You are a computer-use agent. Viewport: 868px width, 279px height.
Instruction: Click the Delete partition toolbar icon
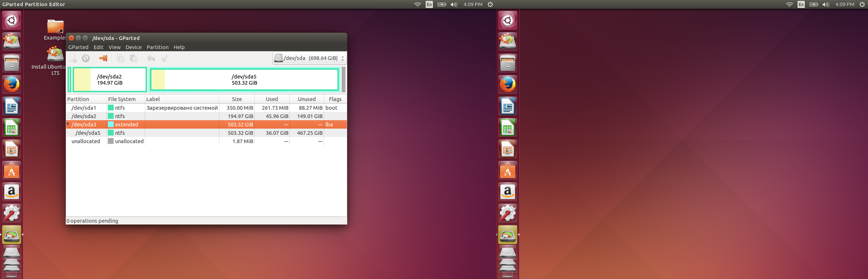[86, 58]
